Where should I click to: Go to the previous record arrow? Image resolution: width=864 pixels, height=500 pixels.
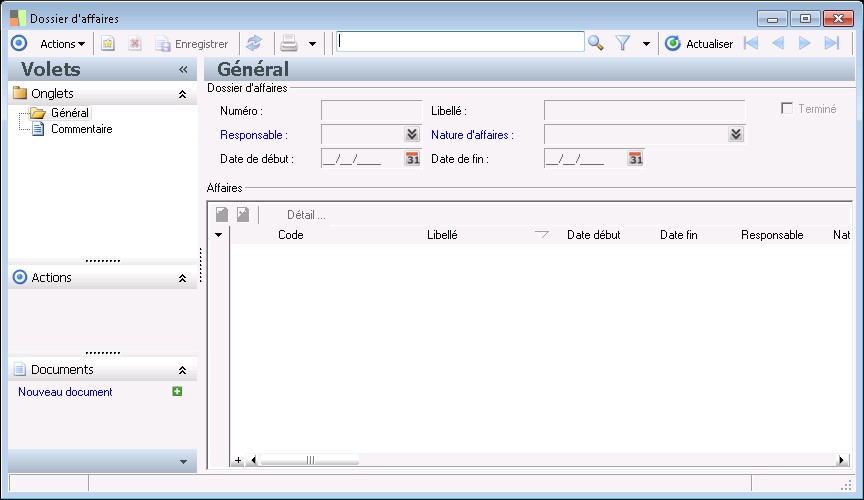(778, 43)
